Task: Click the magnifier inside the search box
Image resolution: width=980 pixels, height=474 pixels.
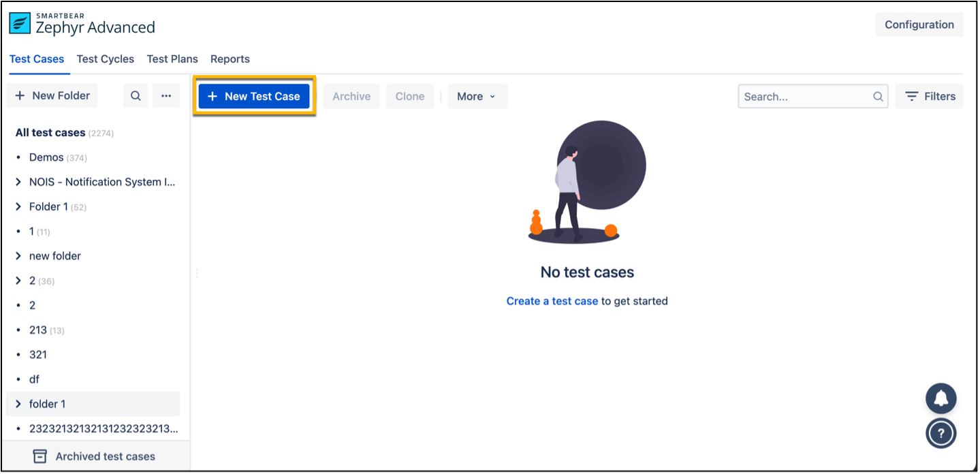Action: [x=878, y=97]
